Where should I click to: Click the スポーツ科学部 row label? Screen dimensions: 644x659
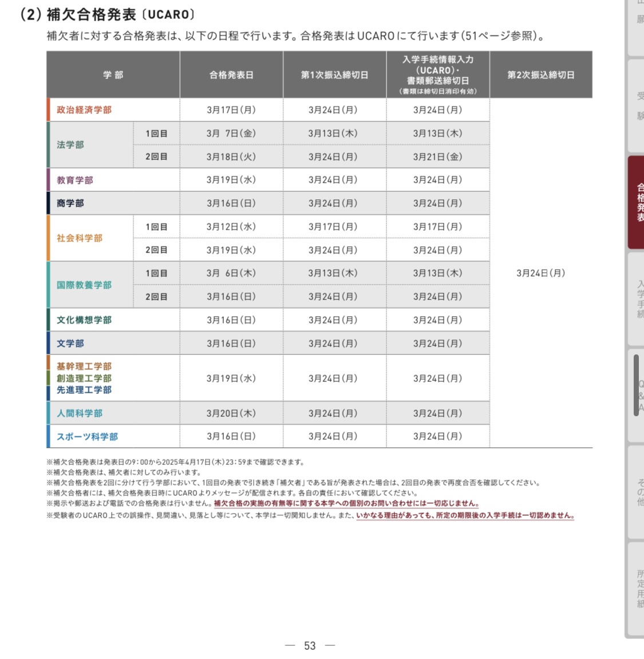87,437
